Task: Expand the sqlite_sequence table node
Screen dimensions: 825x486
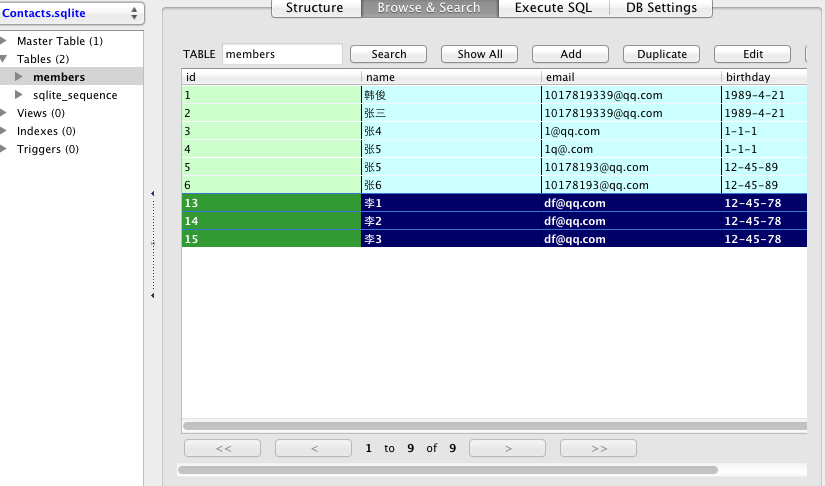Action: click(x=19, y=95)
